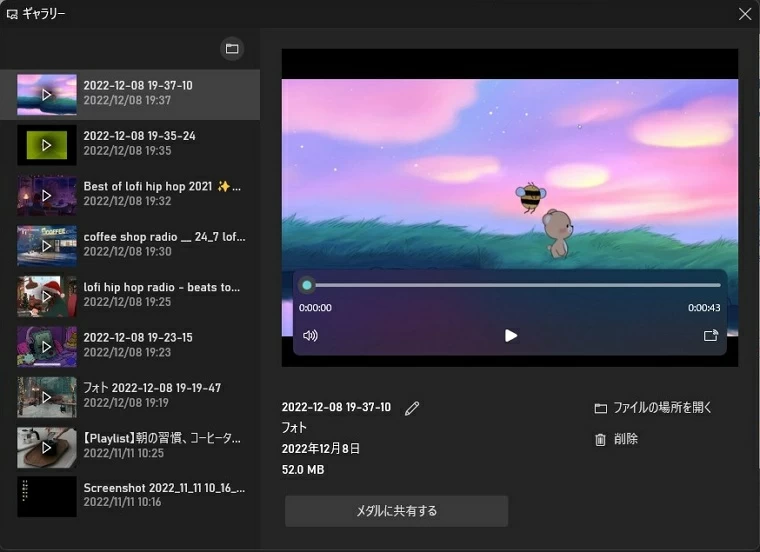
Task: Click the ファイルの場所を開く button
Action: (653, 408)
